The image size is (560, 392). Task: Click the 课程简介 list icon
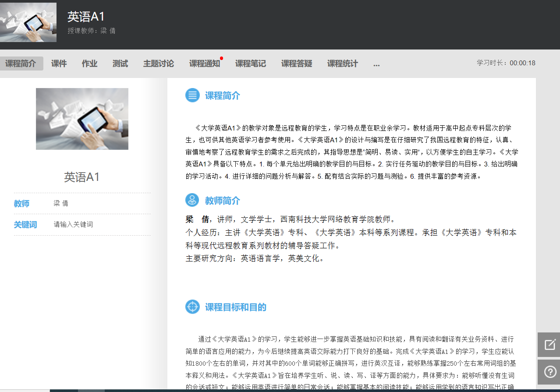tap(192, 95)
